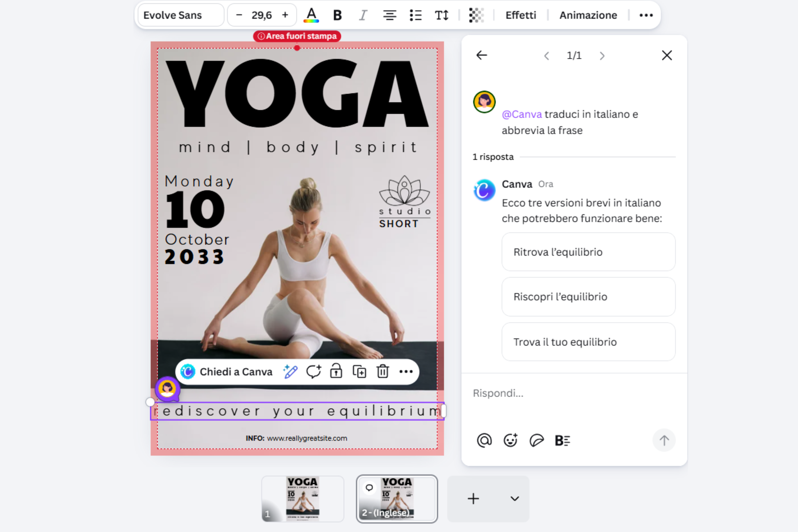Toggle bold formatting

pyautogui.click(x=337, y=15)
